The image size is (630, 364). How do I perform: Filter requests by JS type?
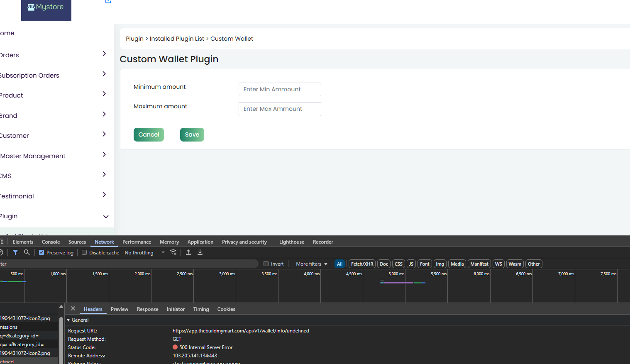(411, 264)
